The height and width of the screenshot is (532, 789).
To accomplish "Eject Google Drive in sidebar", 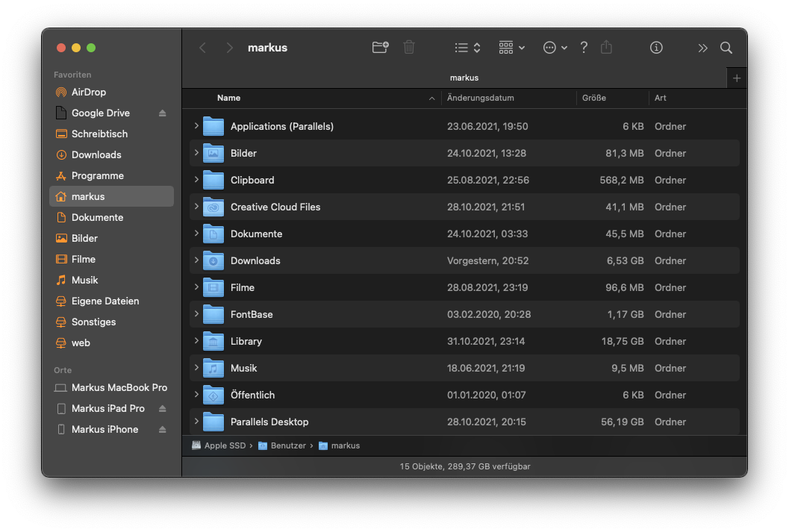I will click(x=163, y=113).
